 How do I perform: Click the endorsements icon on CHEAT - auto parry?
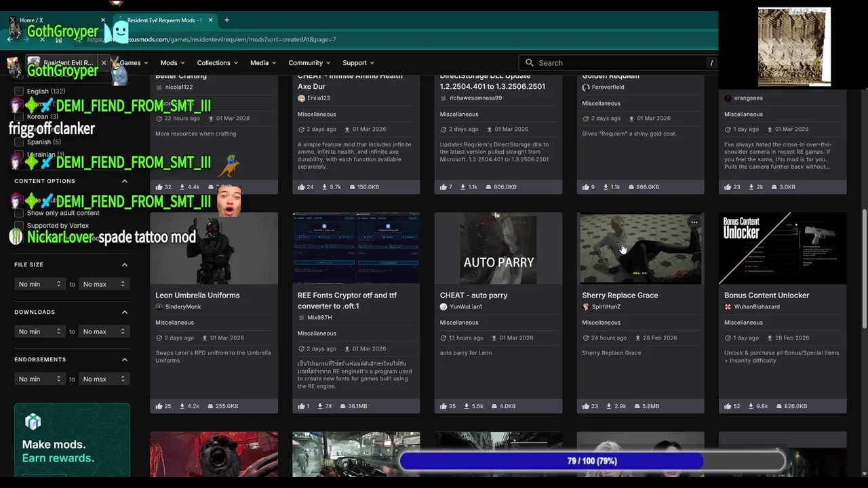pos(443,406)
